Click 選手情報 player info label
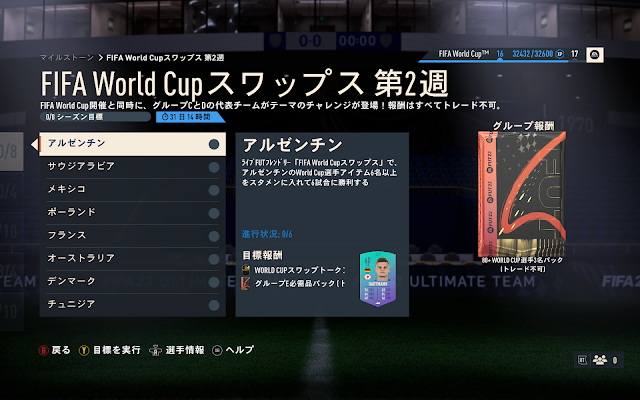 (185, 350)
